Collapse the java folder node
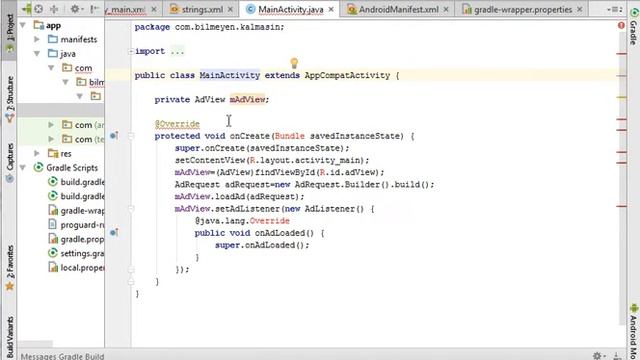This screenshot has height=360, width=640. [37, 53]
